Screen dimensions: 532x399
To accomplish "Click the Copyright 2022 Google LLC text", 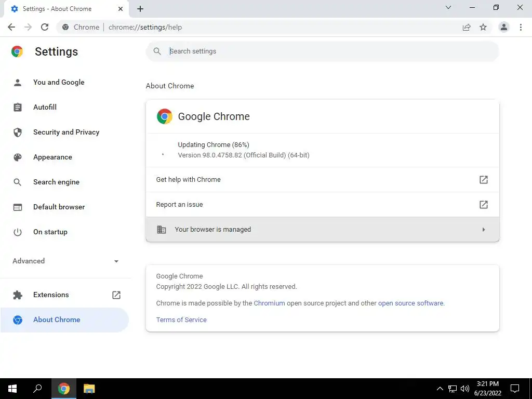I will (227, 287).
